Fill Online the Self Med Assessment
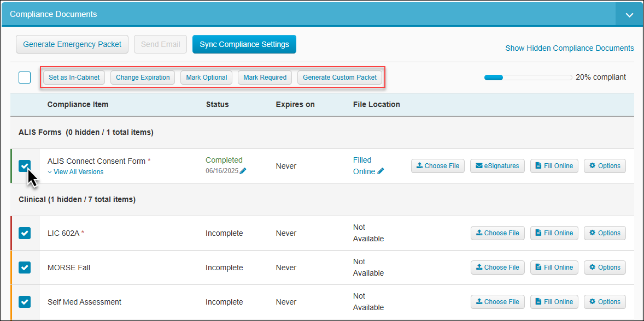Viewport: 644px width, 321px height. pos(554,302)
